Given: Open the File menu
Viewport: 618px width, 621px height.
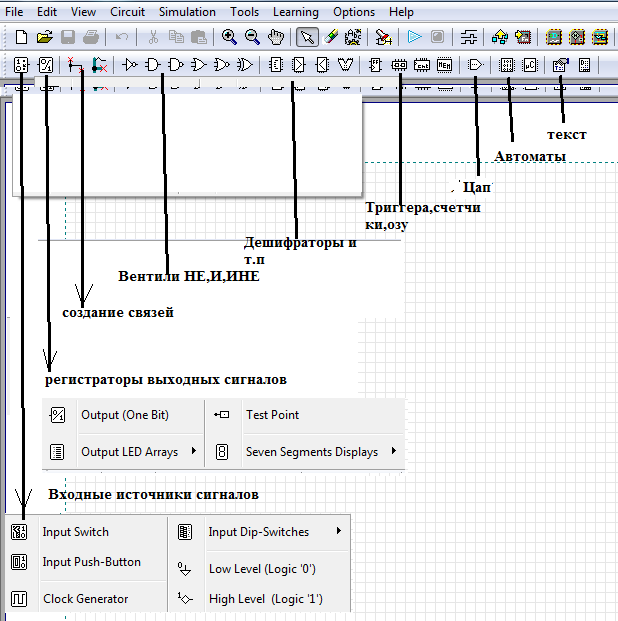Looking at the screenshot, I should click(x=14, y=12).
